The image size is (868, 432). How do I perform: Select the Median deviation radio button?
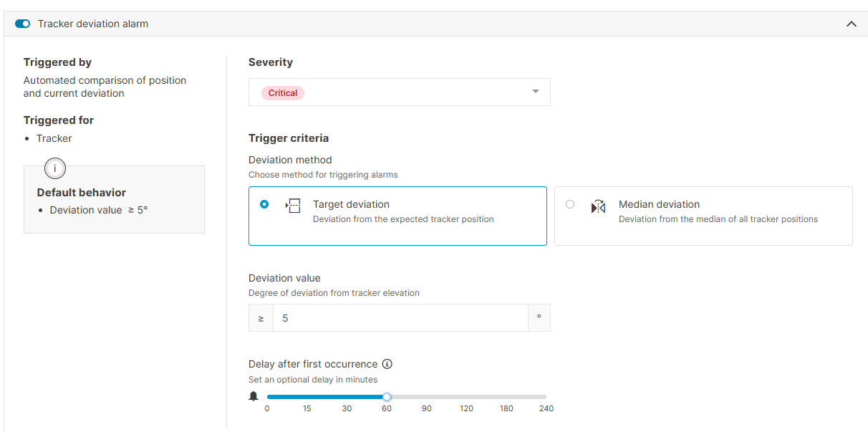[x=570, y=204]
